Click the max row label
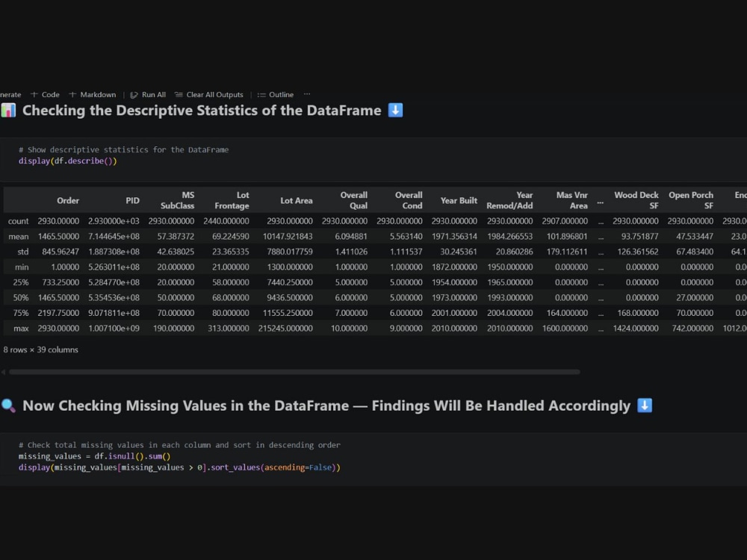This screenshot has height=560, width=747. point(21,328)
